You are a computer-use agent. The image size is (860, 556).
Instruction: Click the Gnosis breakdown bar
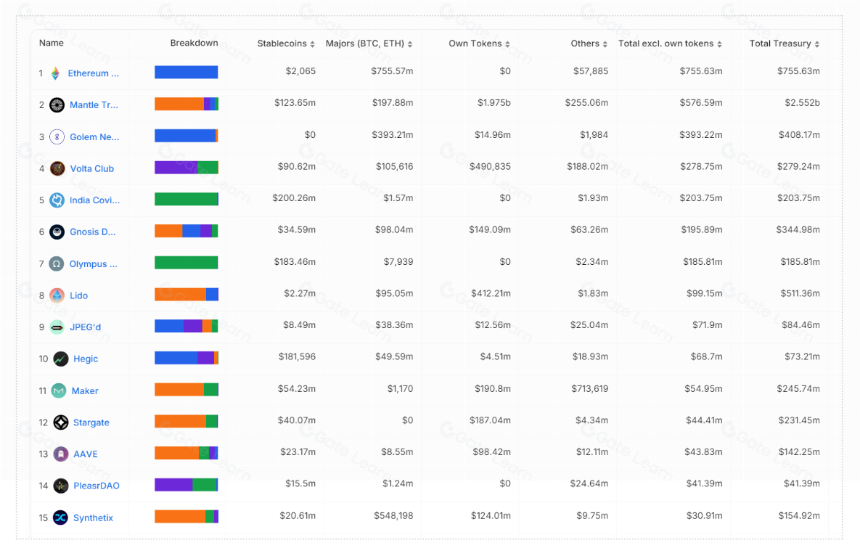[186, 231]
